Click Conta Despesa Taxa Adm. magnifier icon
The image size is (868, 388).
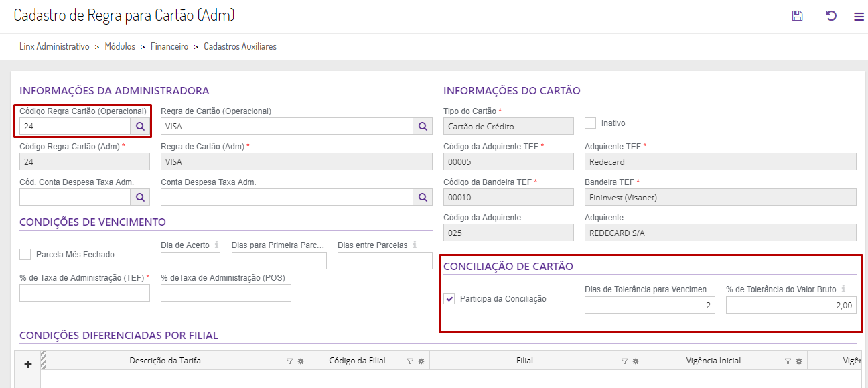pyautogui.click(x=423, y=197)
